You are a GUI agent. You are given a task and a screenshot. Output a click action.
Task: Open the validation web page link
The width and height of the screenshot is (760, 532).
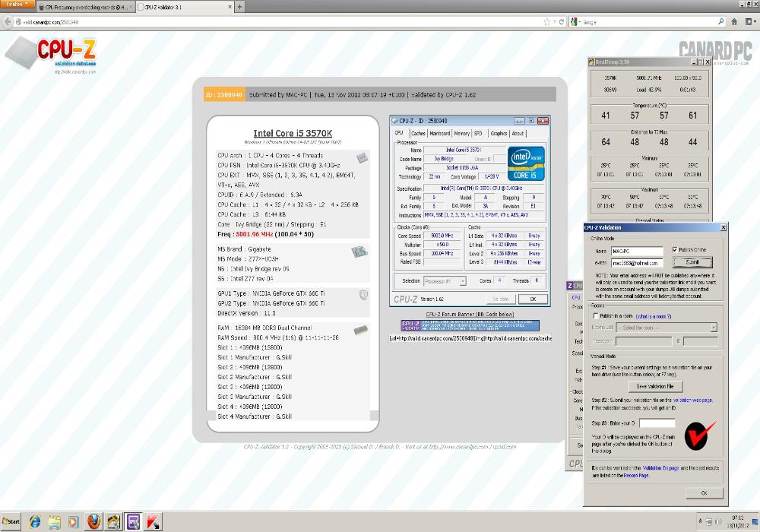[692, 401]
